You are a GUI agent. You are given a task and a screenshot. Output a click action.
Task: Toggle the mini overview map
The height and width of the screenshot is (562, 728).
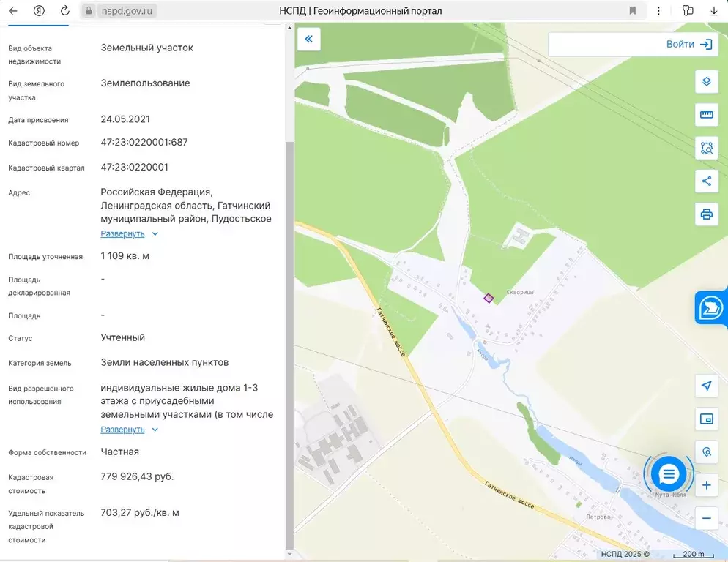(x=706, y=419)
